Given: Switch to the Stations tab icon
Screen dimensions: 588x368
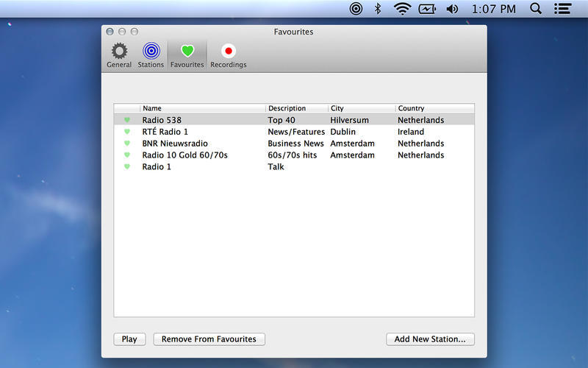Looking at the screenshot, I should point(151,51).
